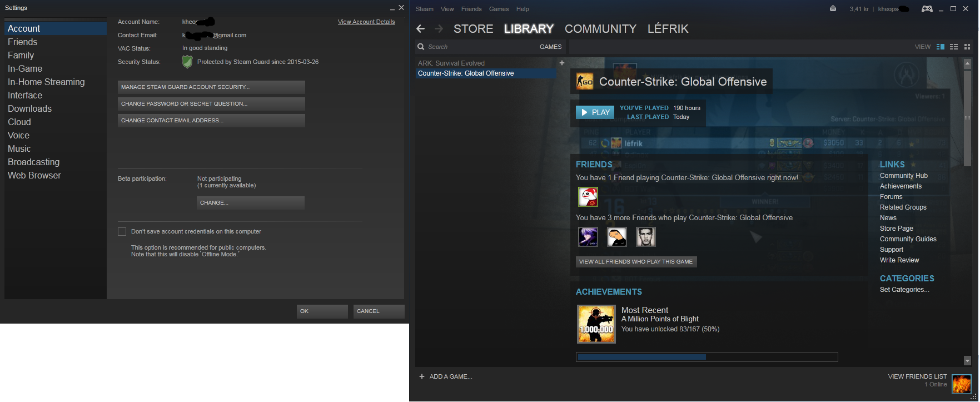980x402 pixels.
Task: Select Downloads in Settings sidebar
Action: (56, 108)
